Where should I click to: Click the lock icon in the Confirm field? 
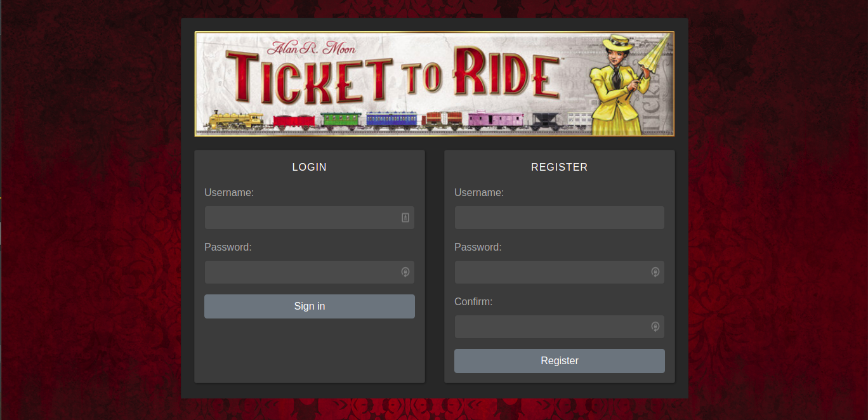point(655,327)
